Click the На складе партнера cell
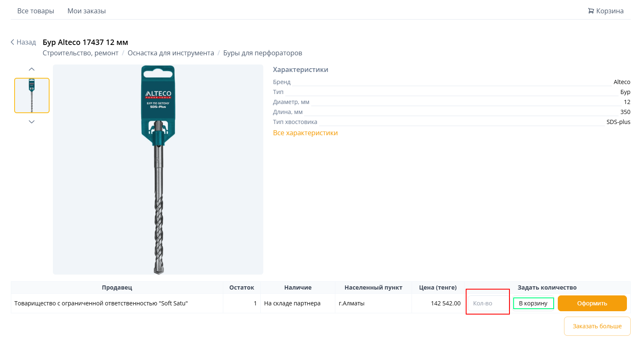 coord(298,303)
